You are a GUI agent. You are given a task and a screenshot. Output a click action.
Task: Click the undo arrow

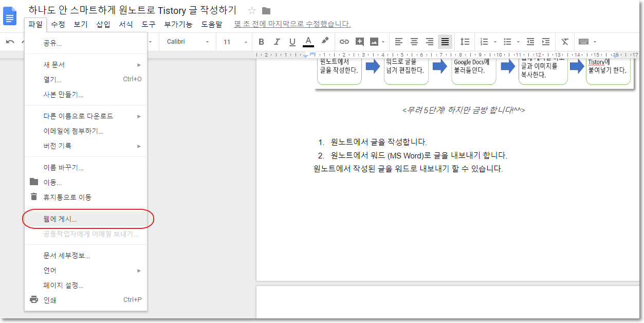click(10, 42)
